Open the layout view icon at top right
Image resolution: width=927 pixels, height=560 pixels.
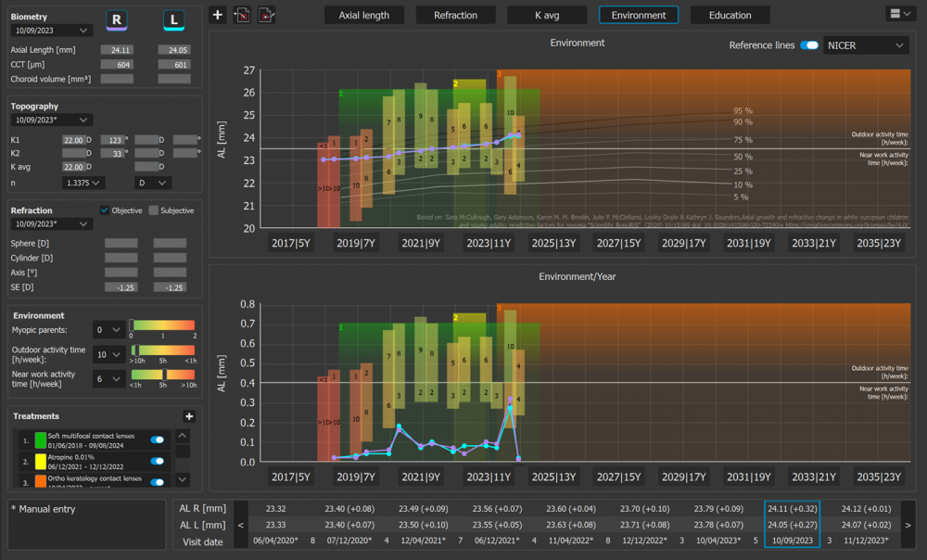pos(900,14)
